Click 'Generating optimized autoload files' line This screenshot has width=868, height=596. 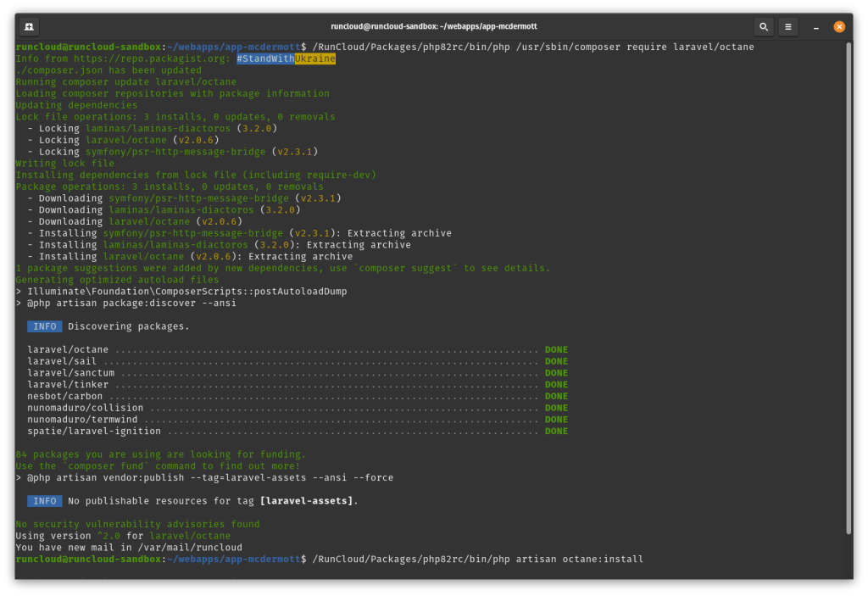pos(117,279)
